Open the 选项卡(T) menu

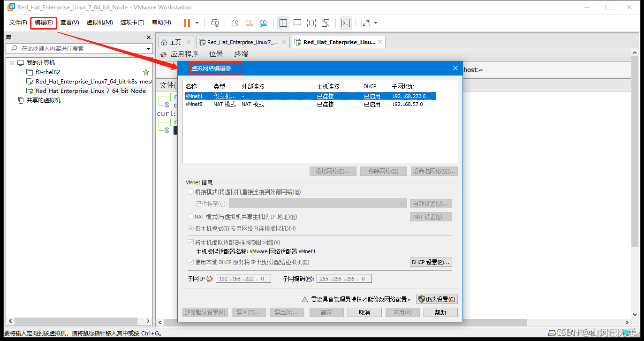132,23
